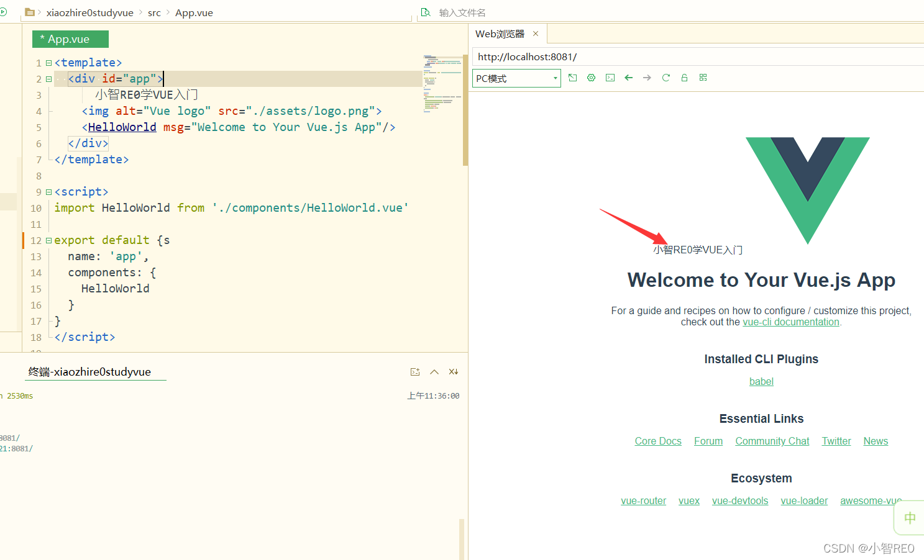
Task: Select the App.vue editor tab
Action: point(70,39)
